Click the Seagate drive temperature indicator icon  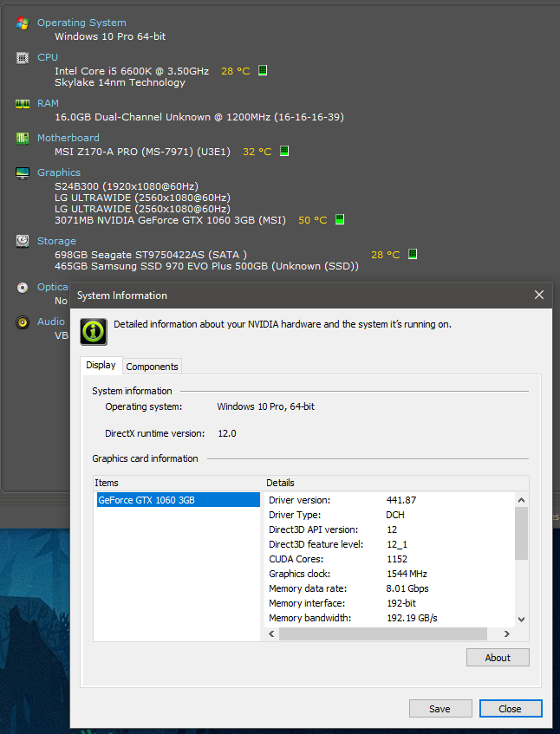(x=413, y=254)
